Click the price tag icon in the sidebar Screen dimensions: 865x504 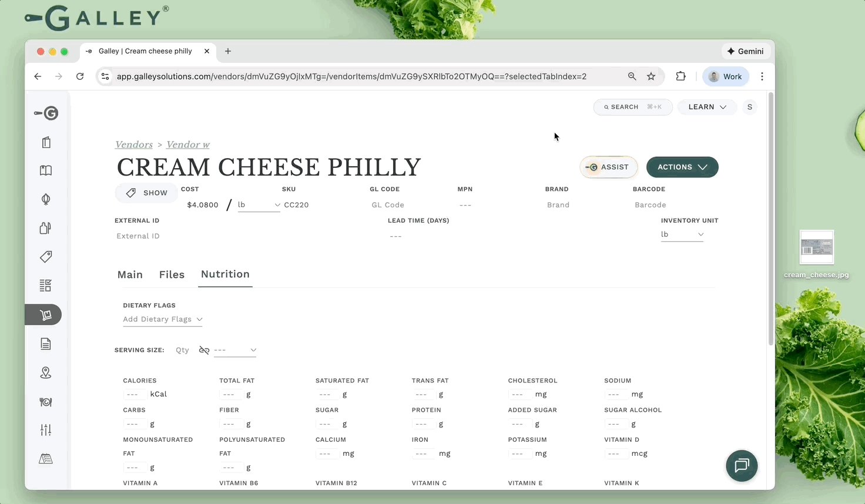46,257
